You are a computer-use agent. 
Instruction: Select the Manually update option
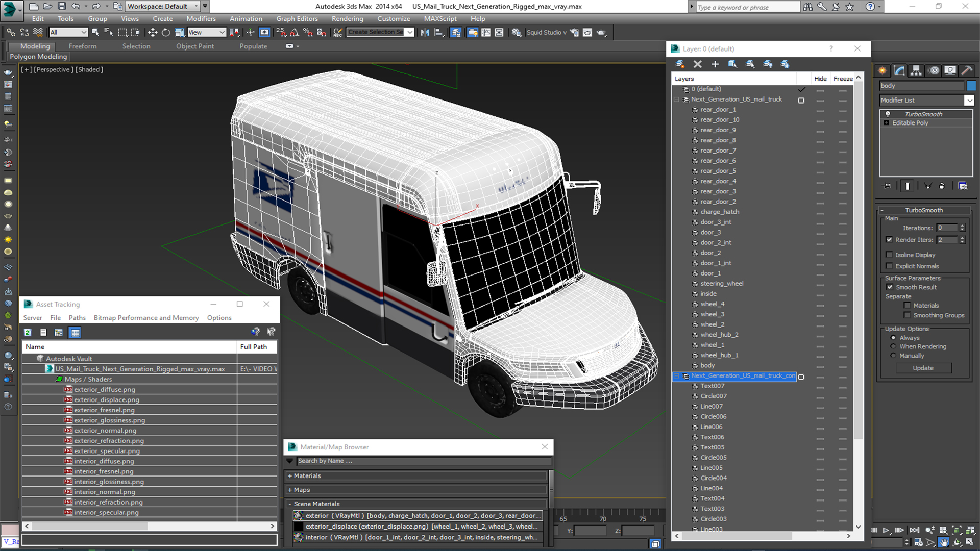point(893,355)
